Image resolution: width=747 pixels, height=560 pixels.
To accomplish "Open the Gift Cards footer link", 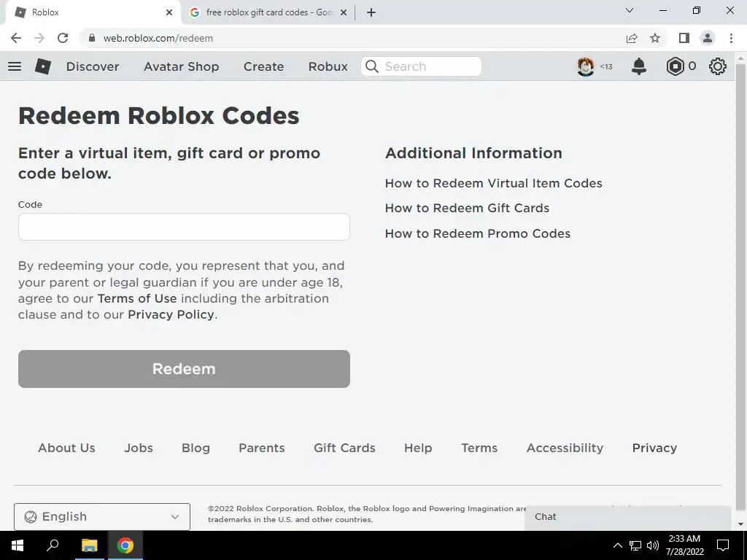I will tap(344, 448).
